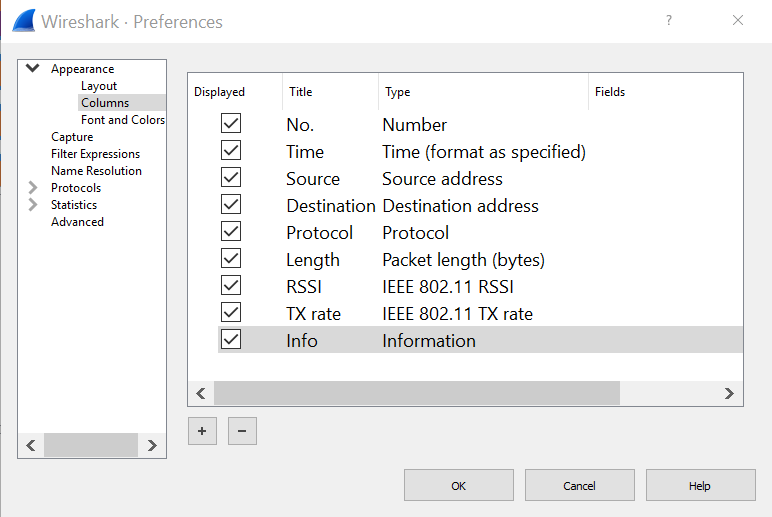Select the 'Time' title cell

tap(305, 152)
